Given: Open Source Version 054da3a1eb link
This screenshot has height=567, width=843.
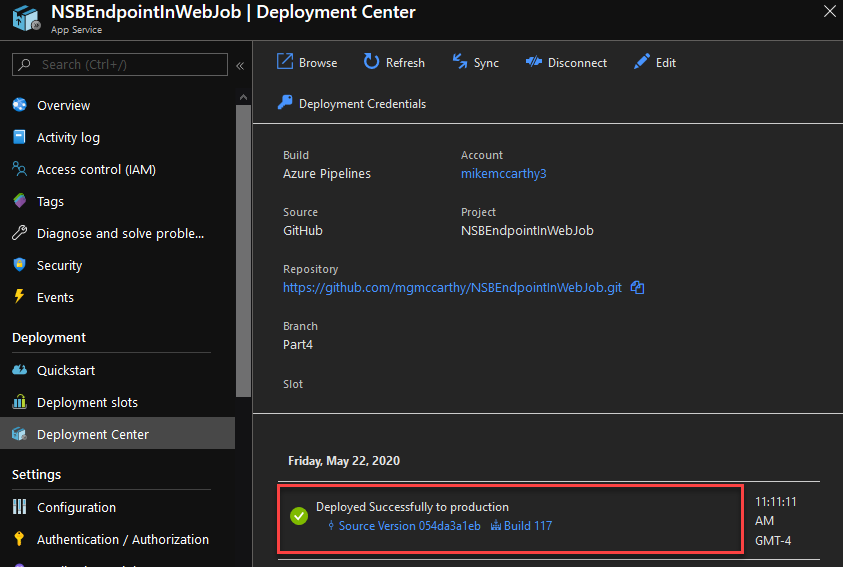Looking at the screenshot, I should [x=410, y=526].
